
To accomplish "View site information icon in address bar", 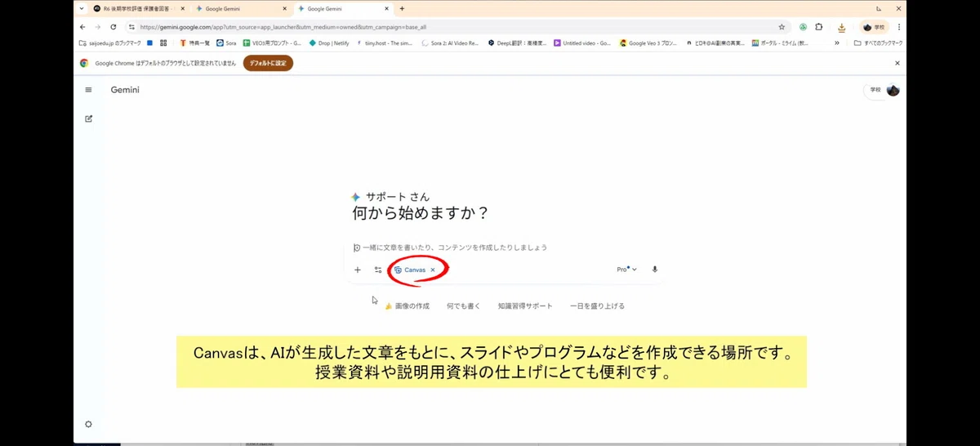I will (131, 27).
